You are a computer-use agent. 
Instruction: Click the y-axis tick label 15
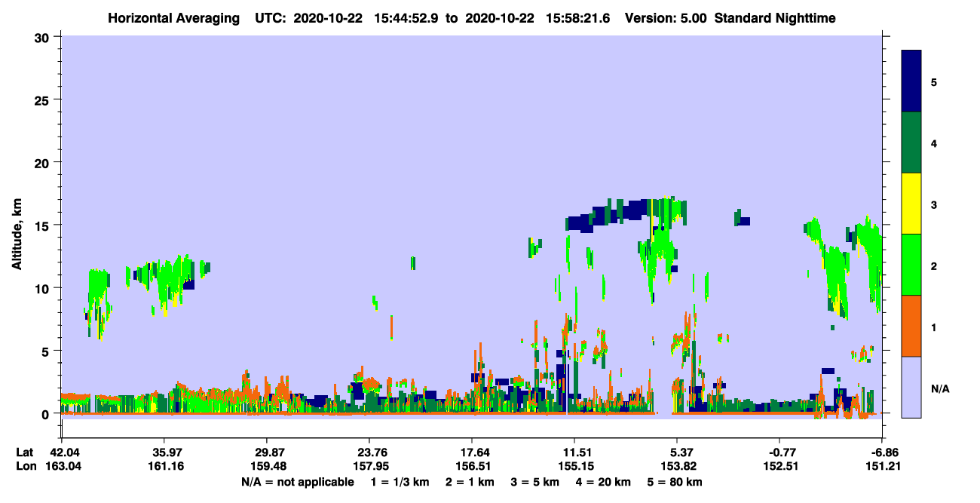pos(43,225)
